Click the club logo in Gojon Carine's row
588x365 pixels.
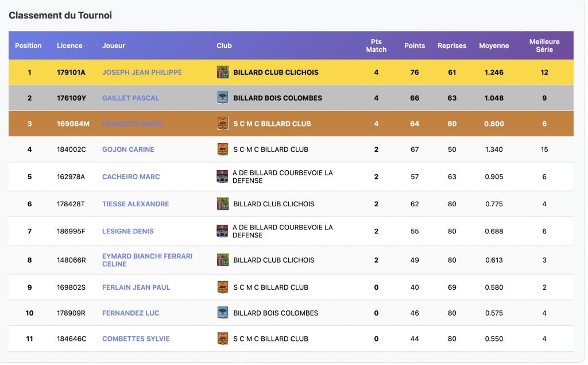tap(222, 149)
